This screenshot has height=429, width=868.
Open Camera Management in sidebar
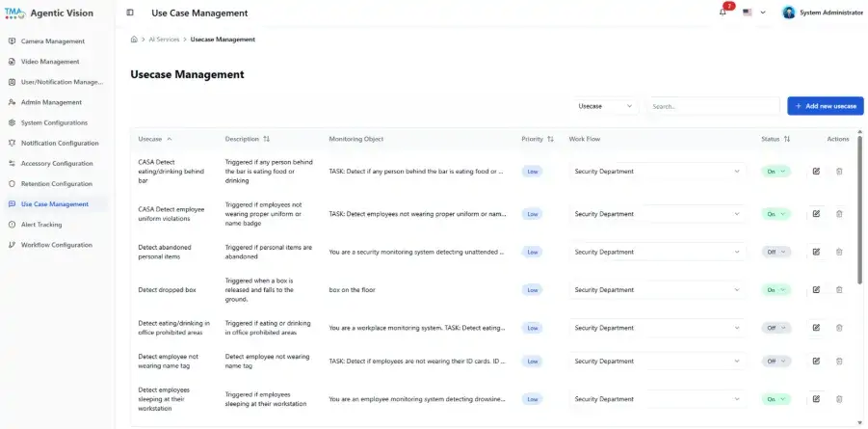55,41
